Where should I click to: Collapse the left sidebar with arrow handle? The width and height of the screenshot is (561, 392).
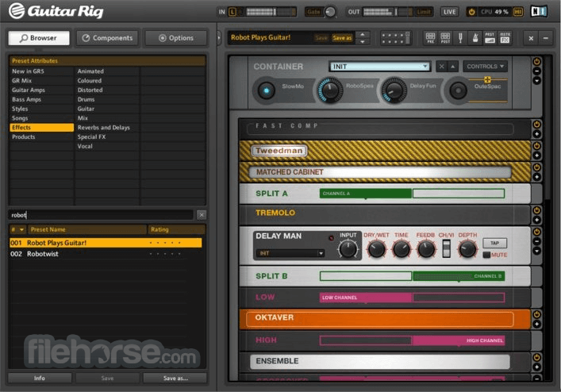219,37
